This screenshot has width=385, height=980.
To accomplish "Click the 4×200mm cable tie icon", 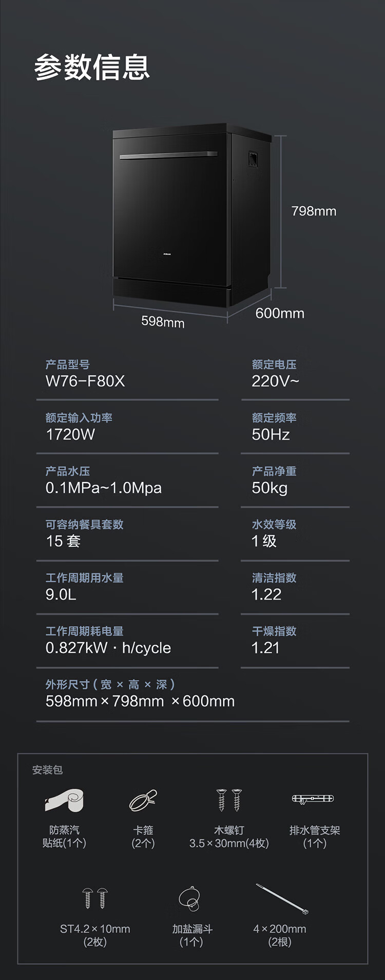I will [x=282, y=898].
